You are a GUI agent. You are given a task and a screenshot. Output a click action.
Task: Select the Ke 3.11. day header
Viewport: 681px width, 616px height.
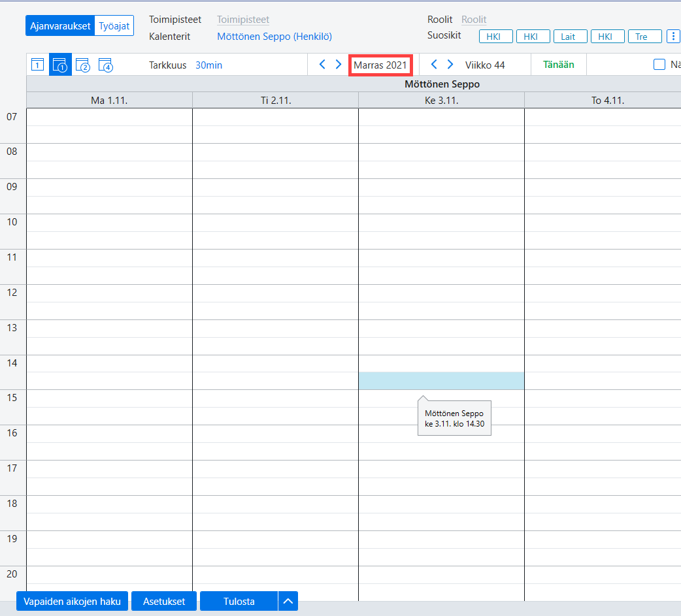pos(442,101)
